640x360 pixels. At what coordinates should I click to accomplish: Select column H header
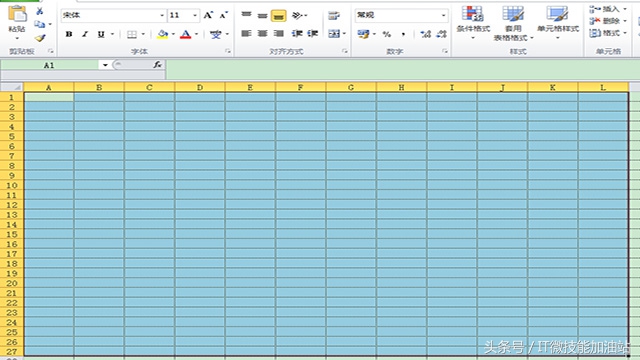pos(401,87)
